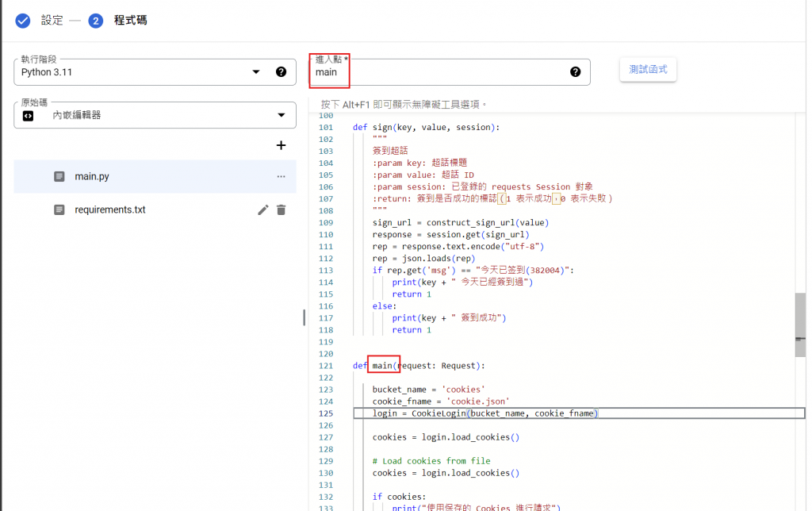
Task: Edit requirements.txt name with the pencil icon
Action: [x=263, y=210]
